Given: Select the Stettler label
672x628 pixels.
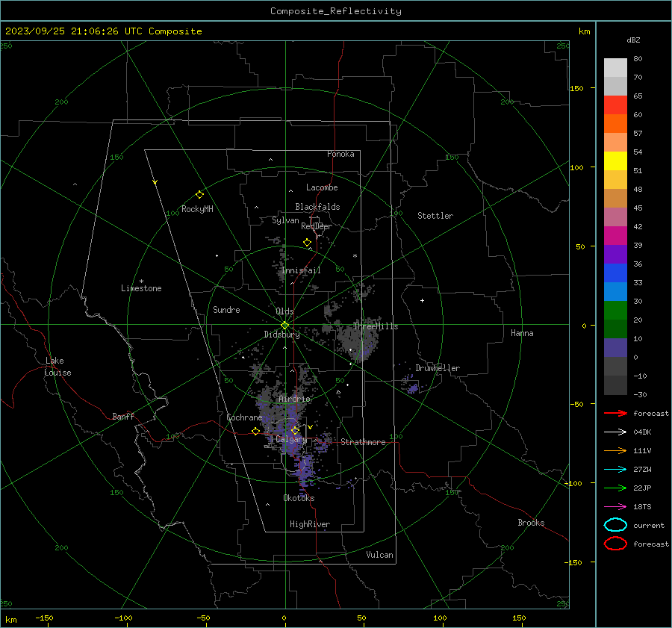Looking at the screenshot, I should coord(435,216).
